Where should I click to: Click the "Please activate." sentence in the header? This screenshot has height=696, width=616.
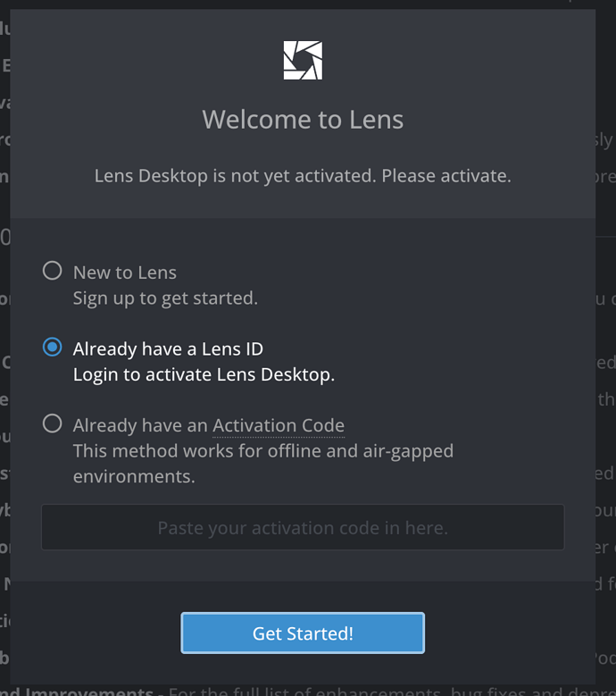(x=446, y=176)
